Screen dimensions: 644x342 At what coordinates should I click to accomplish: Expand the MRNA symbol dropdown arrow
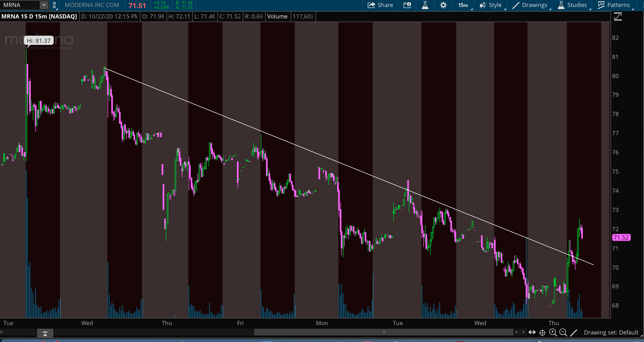point(44,5)
